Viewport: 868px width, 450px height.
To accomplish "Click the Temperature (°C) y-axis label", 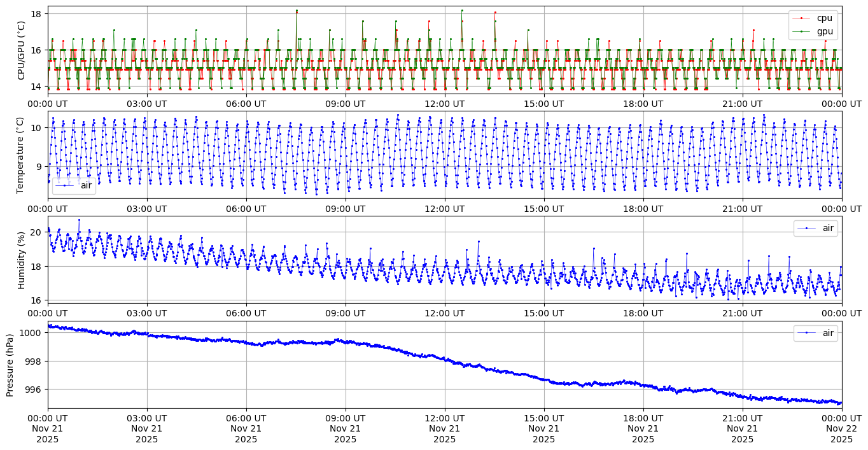I will (20, 155).
